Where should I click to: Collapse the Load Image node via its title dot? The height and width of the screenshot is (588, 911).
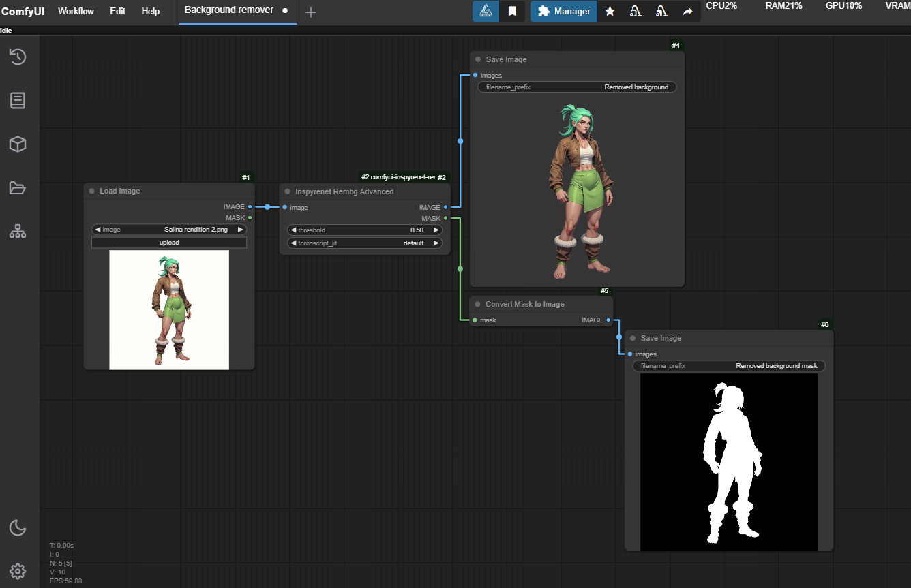click(92, 191)
